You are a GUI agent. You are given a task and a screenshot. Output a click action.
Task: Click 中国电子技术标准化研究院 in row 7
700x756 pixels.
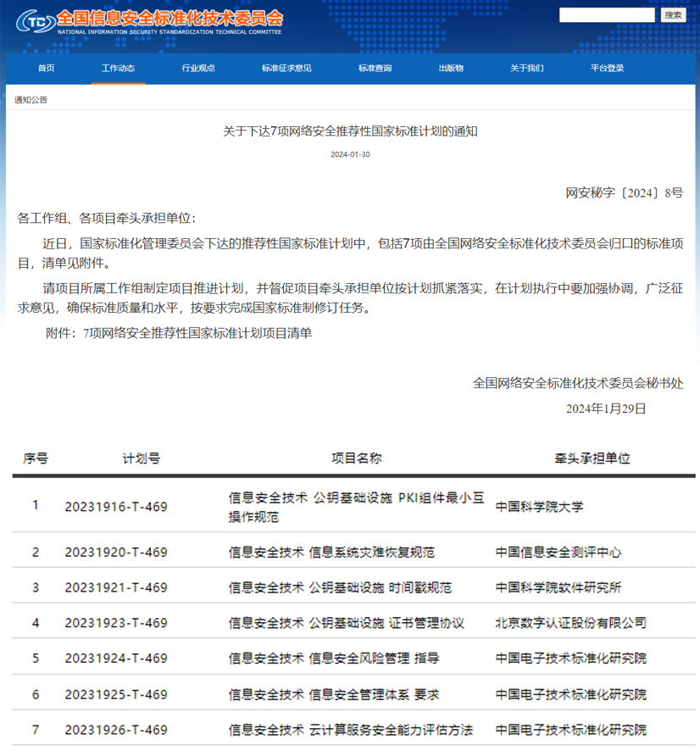coord(571,730)
